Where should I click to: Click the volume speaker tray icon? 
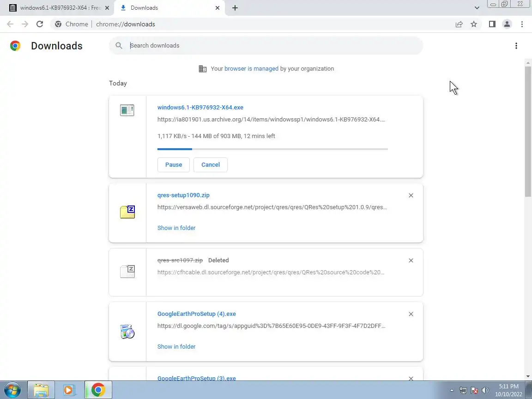coord(485,390)
